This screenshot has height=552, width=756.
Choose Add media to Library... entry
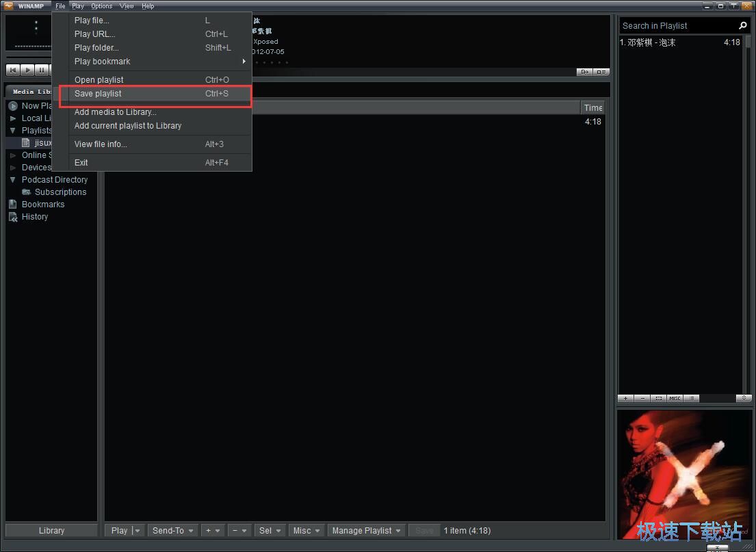tap(152, 112)
